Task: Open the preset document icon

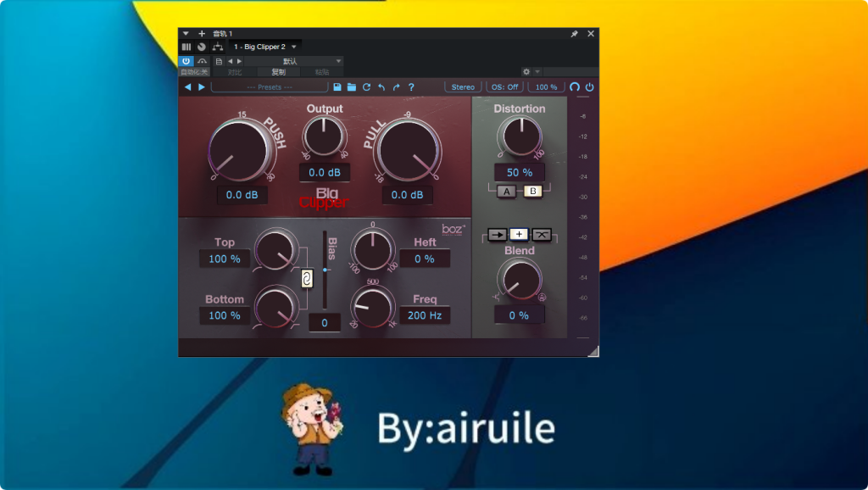Action: coord(220,61)
